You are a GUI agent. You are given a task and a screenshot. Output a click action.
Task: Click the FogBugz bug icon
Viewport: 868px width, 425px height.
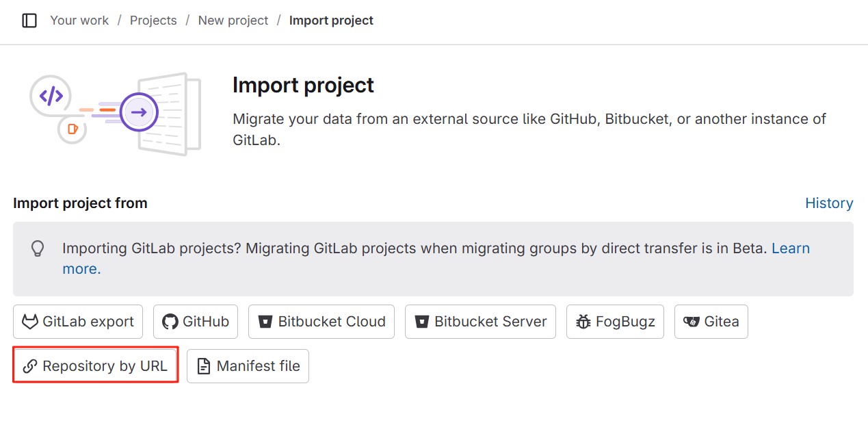(x=583, y=322)
